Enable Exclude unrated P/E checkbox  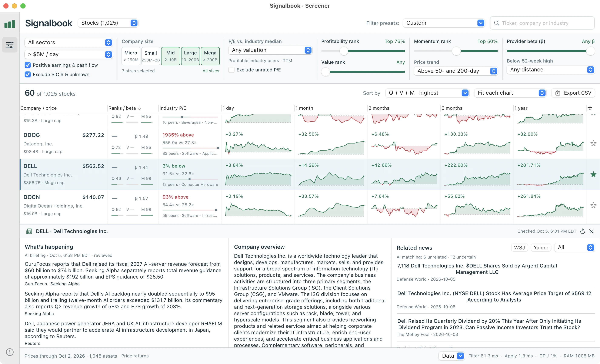click(x=231, y=70)
